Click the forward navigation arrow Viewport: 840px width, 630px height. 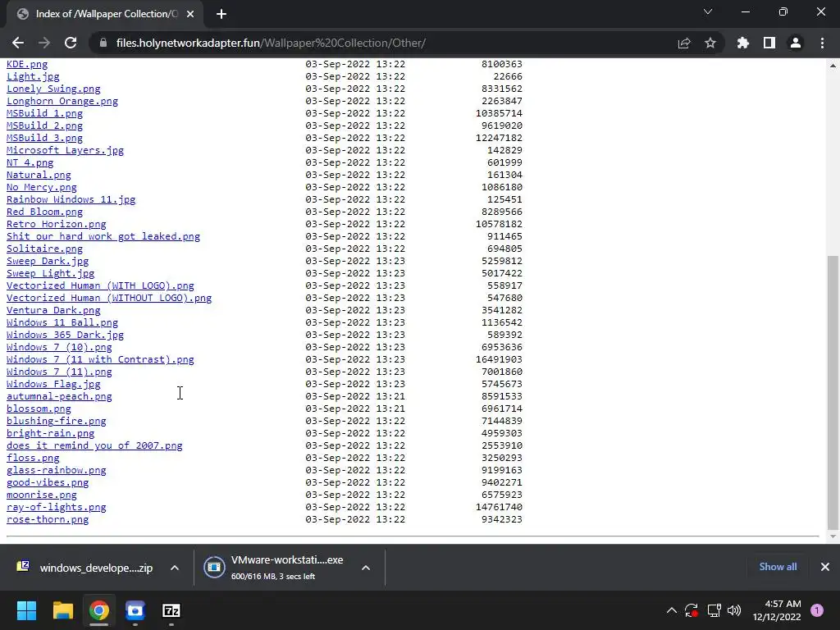click(x=44, y=43)
